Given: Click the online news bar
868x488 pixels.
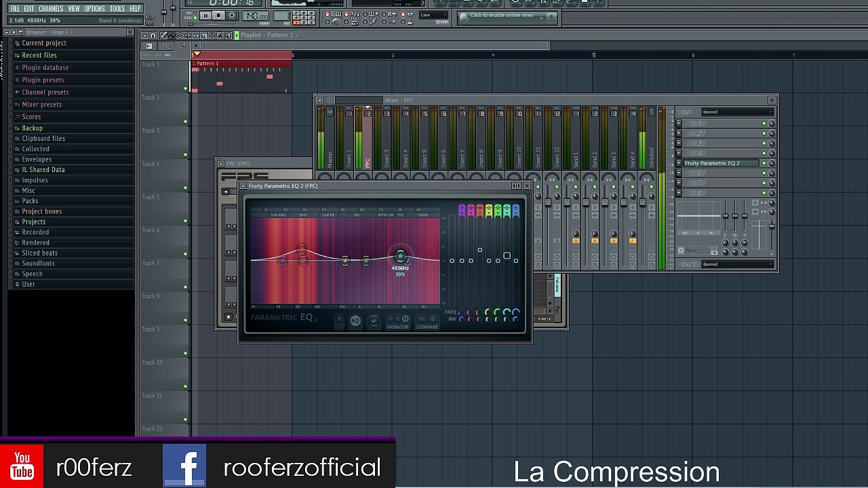Looking at the screenshot, I should click(x=507, y=17).
